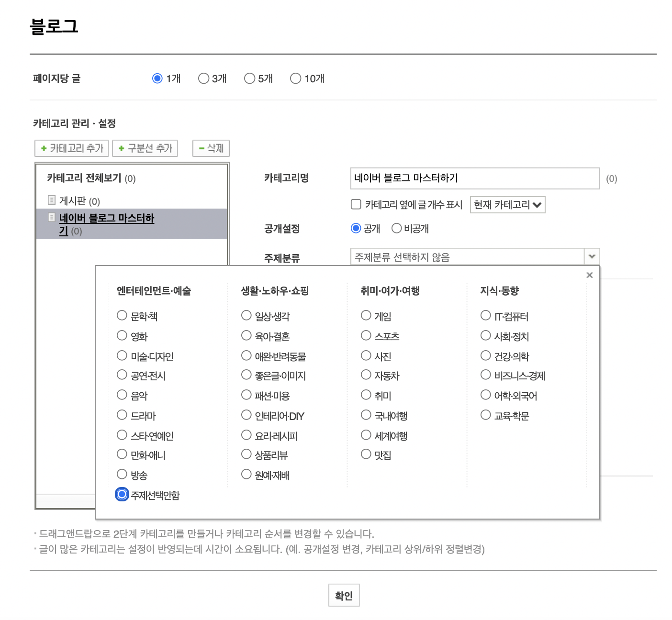The height and width of the screenshot is (620, 672).
Task: Choose the 음악 topic
Action: [x=122, y=395]
